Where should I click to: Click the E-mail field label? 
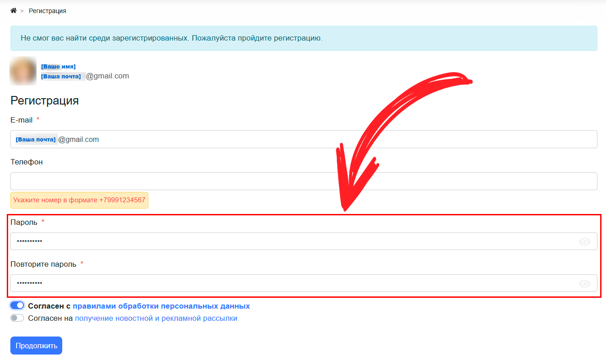point(22,120)
